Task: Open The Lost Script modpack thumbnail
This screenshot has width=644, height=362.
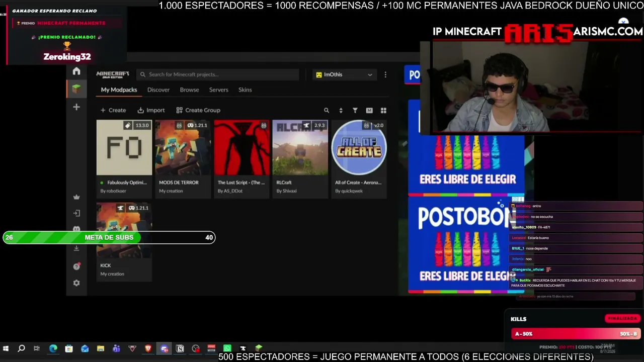Action: 242,148
